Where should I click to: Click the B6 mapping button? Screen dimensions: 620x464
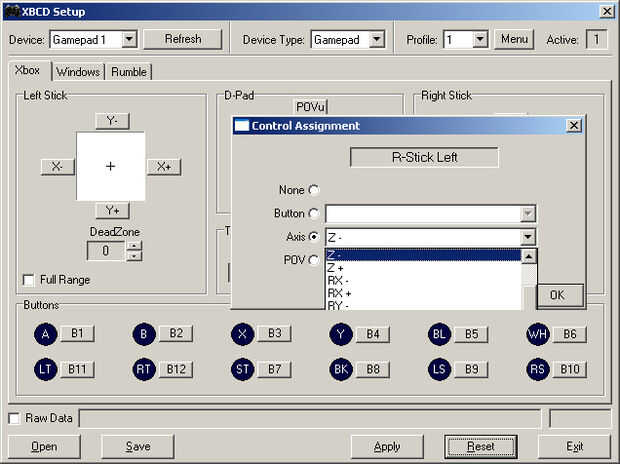570,333
